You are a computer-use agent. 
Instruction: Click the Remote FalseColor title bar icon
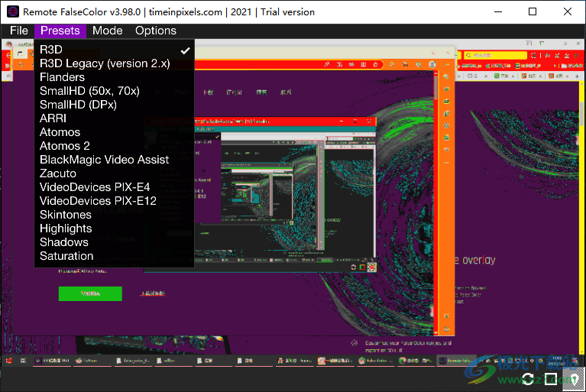[x=13, y=11]
